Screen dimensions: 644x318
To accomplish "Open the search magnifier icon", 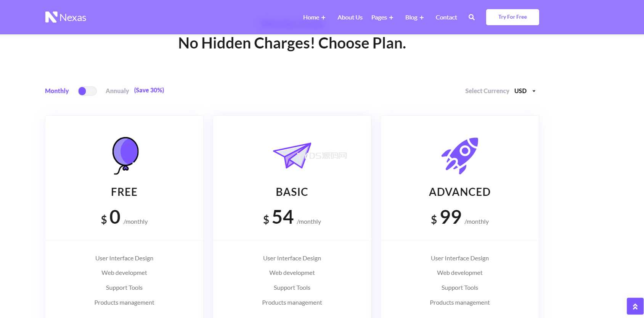I will tap(472, 17).
